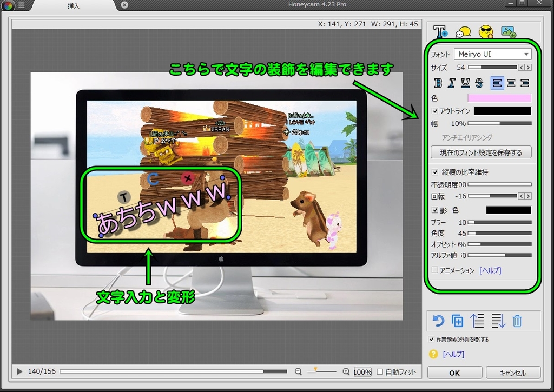Toggle bold text formatting
Screen dimensions: 554x392
coord(438,83)
